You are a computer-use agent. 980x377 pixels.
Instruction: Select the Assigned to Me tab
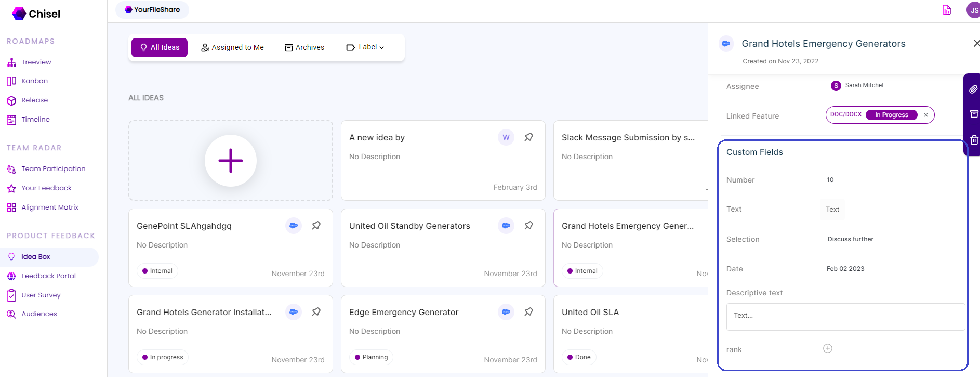pyautogui.click(x=232, y=47)
